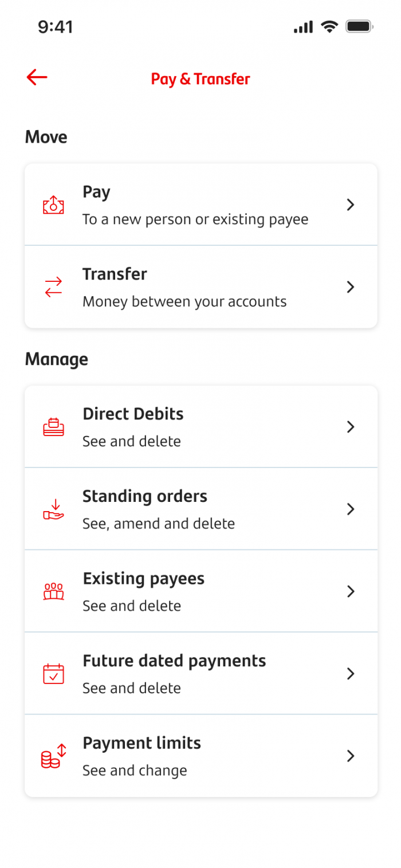Expand the Direct Debits chevron
Screen dimensions: 401x868
(350, 426)
